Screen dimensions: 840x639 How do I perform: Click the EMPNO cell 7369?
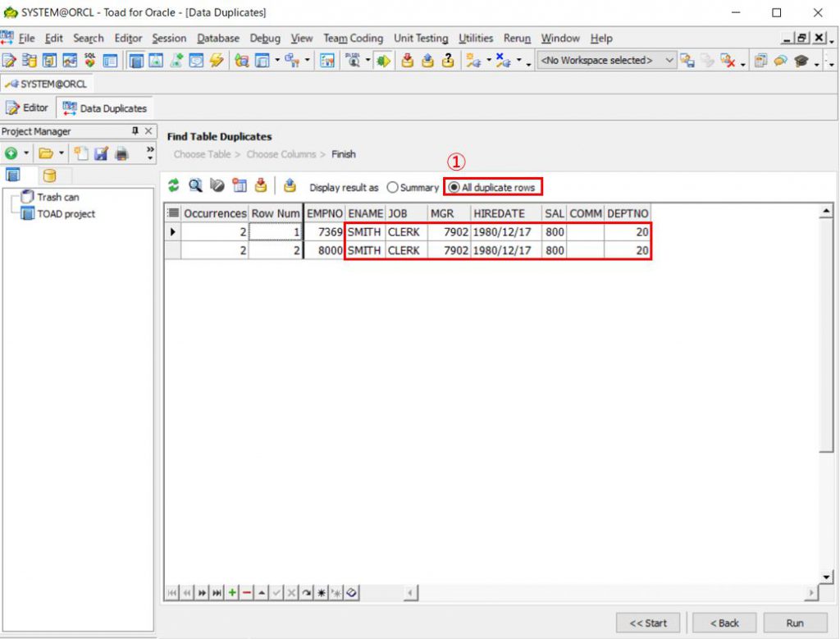coord(324,232)
